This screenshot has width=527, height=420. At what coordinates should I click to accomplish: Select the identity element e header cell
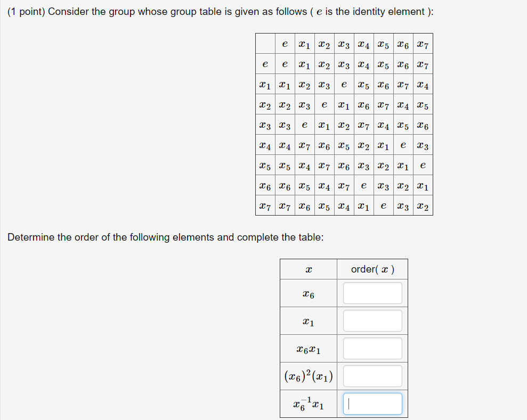pos(285,44)
